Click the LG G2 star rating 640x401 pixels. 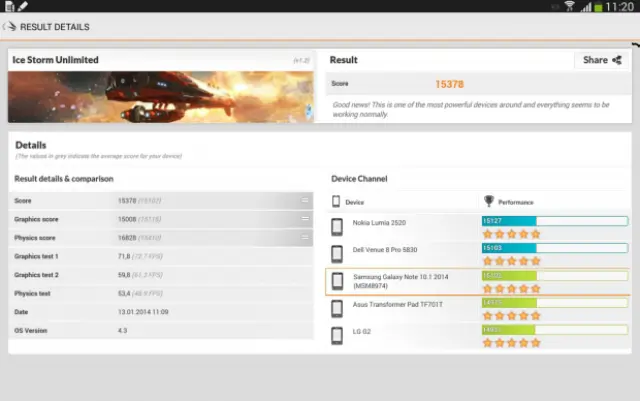point(511,342)
